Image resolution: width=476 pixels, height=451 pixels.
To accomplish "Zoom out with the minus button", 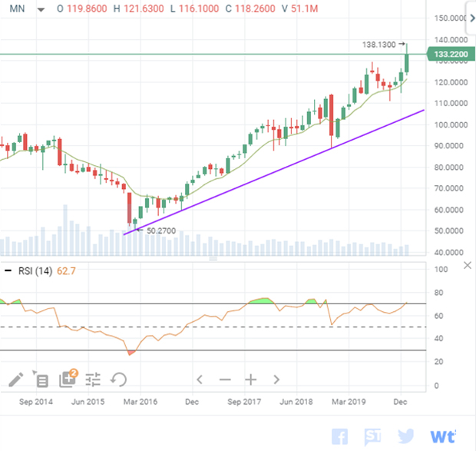I will point(225,380).
